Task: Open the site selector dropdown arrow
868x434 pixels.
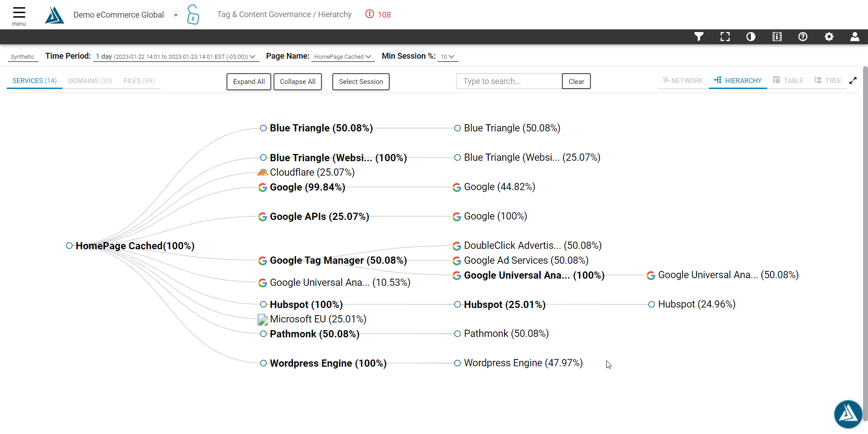Action: coord(176,15)
